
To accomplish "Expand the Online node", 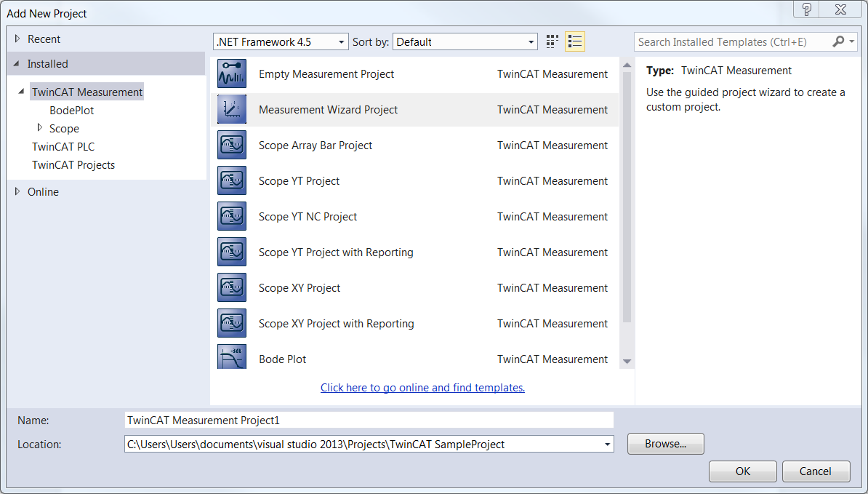I will click(17, 191).
